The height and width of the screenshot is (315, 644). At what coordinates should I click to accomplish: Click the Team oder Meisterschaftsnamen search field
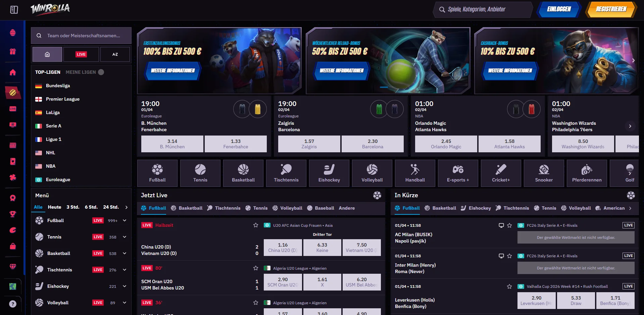[81, 36]
